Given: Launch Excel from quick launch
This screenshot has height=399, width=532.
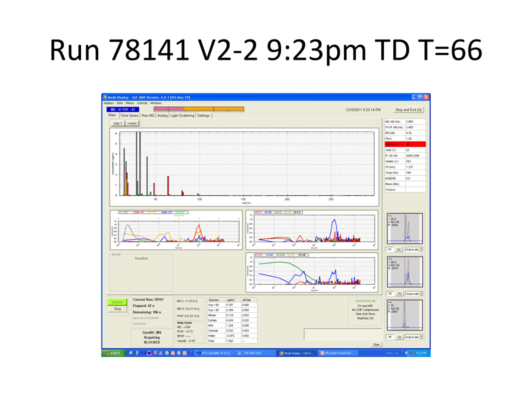Looking at the screenshot, I should pos(167,353).
